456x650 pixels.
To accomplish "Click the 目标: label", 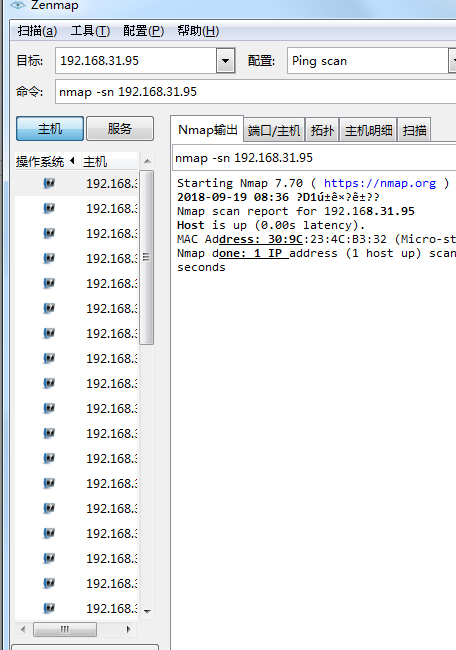I will 29,61.
